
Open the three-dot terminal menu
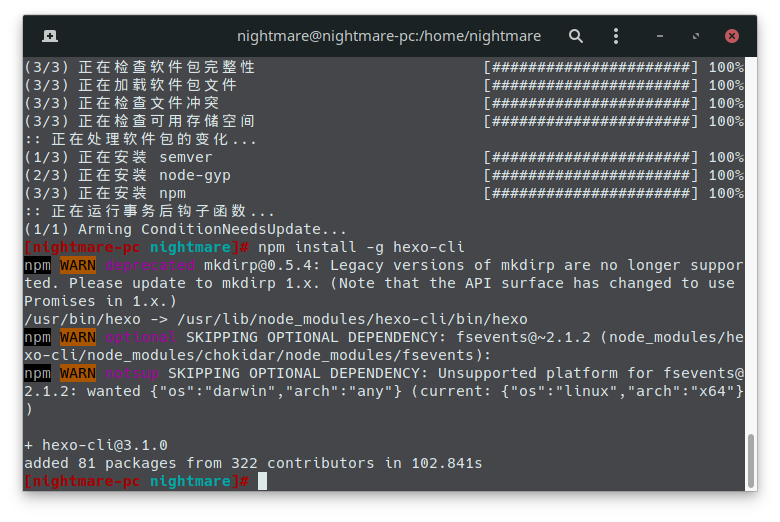click(616, 36)
